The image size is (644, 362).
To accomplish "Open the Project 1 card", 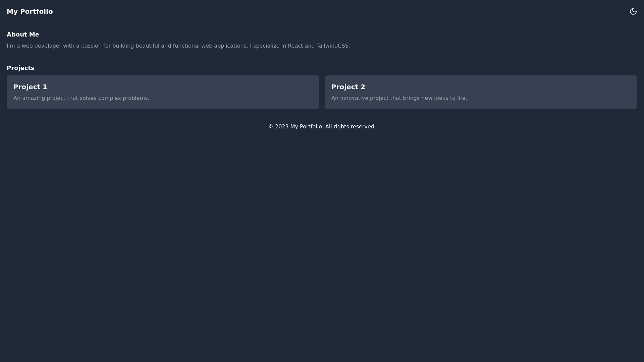I will coord(163,92).
